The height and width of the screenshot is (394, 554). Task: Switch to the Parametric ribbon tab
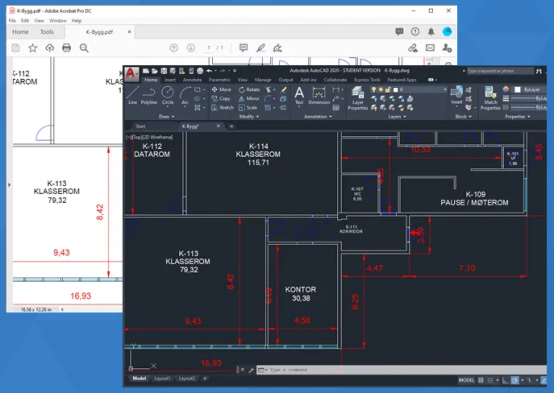[x=219, y=80]
